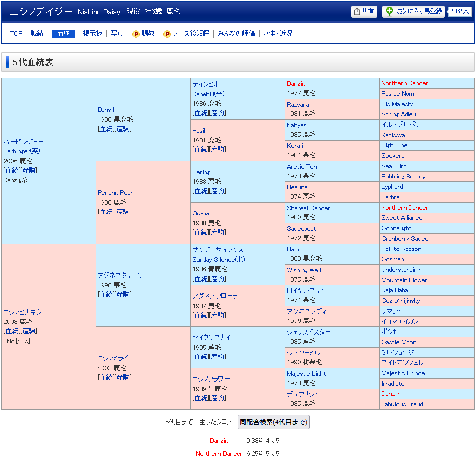Open the Guapa horse link

[201, 213]
